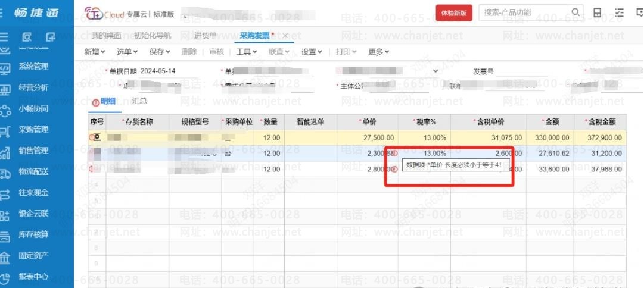Image resolution: width=644 pixels, height=288 pixels.
Task: Click the 税率% column header
Action: [x=424, y=122]
